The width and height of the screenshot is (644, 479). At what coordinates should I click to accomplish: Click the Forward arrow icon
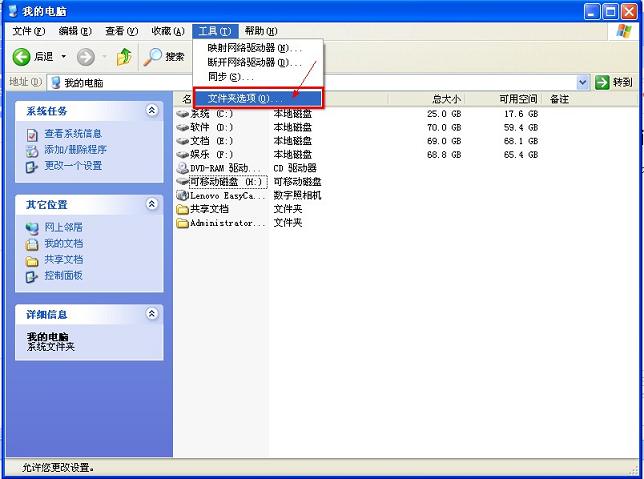click(86, 57)
